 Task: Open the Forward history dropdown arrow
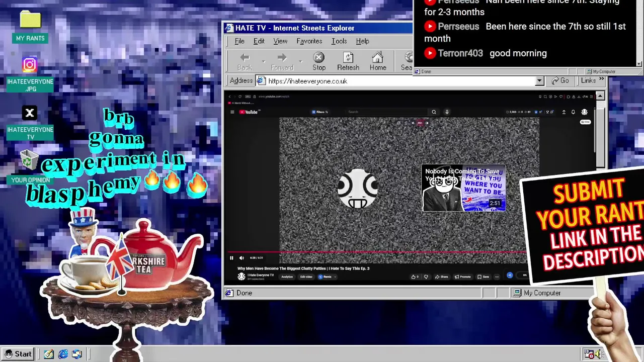click(300, 61)
